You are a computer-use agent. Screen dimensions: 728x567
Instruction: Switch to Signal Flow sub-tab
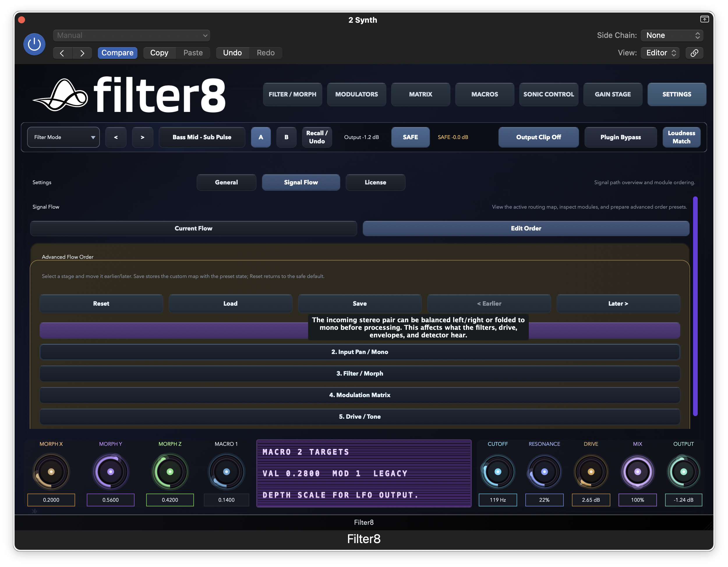pyautogui.click(x=301, y=182)
